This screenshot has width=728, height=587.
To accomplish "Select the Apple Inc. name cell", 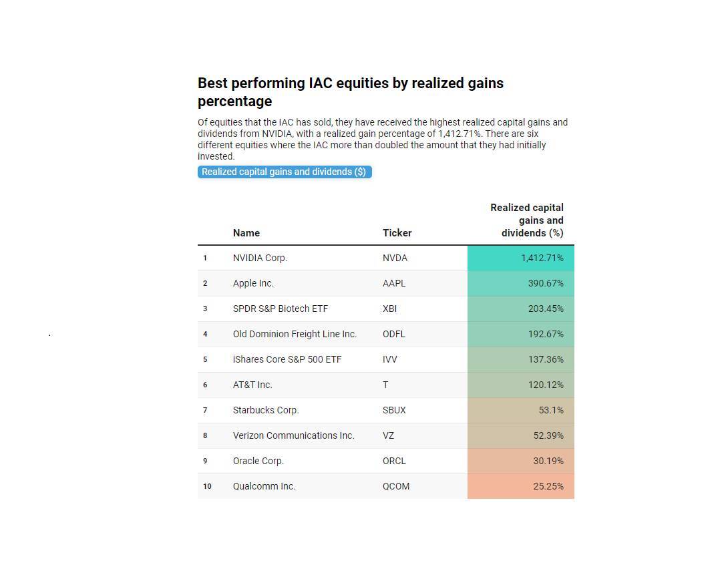I will 253,283.
